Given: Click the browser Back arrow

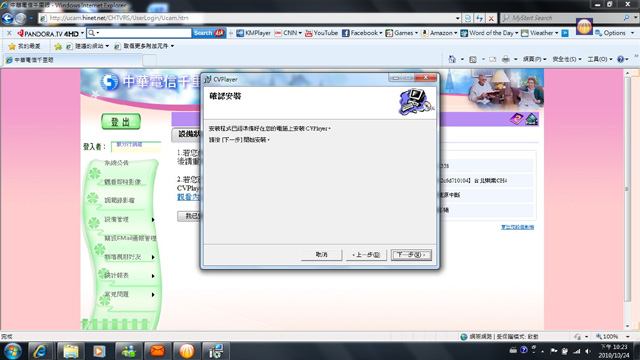Looking at the screenshot, I should [x=7, y=18].
